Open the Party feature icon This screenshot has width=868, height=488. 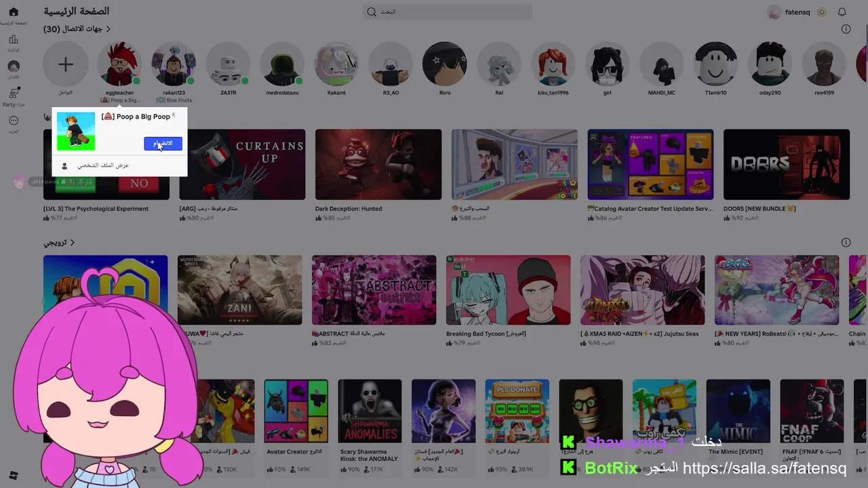pos(14,94)
